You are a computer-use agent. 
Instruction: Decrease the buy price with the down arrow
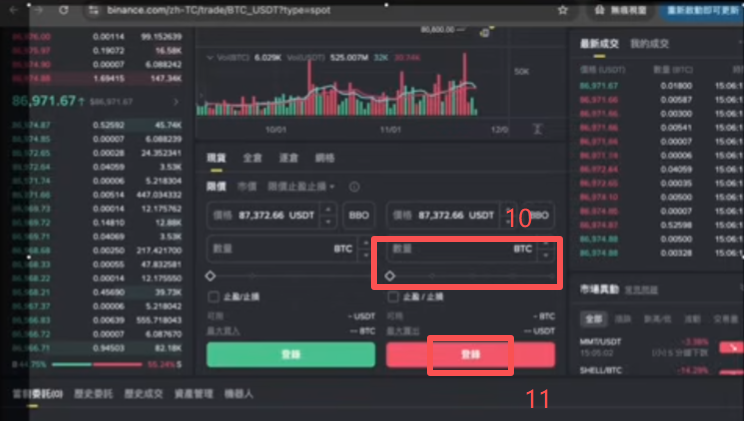[x=328, y=222]
